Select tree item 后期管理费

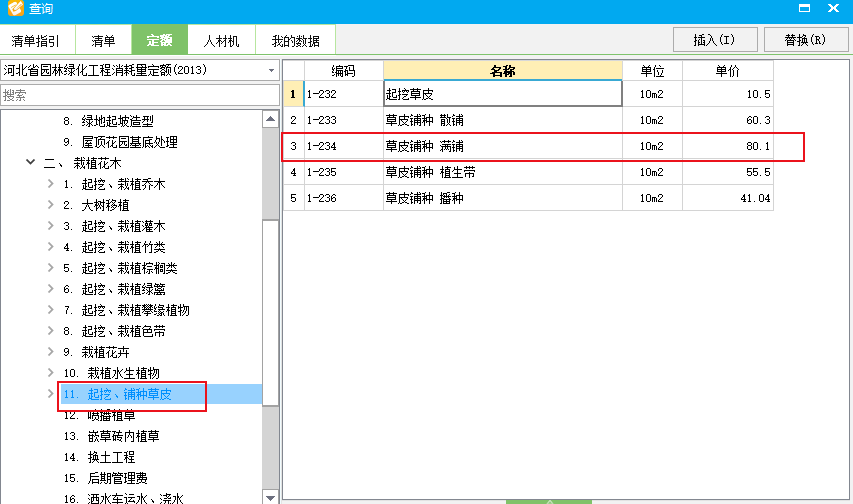(105, 478)
